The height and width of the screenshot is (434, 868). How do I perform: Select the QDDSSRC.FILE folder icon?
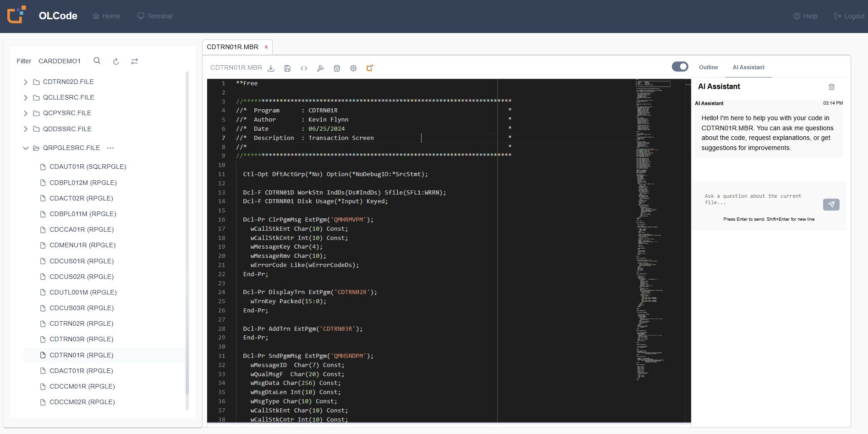pos(36,129)
